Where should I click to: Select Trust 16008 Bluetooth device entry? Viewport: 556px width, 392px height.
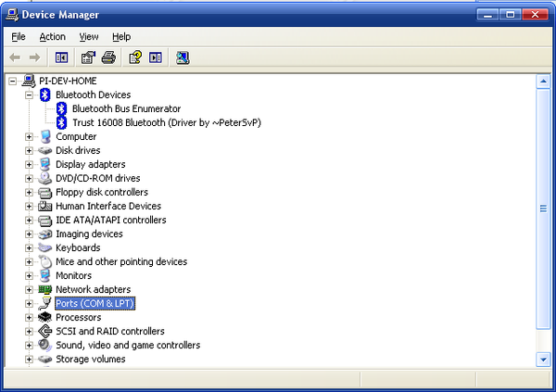click(167, 122)
